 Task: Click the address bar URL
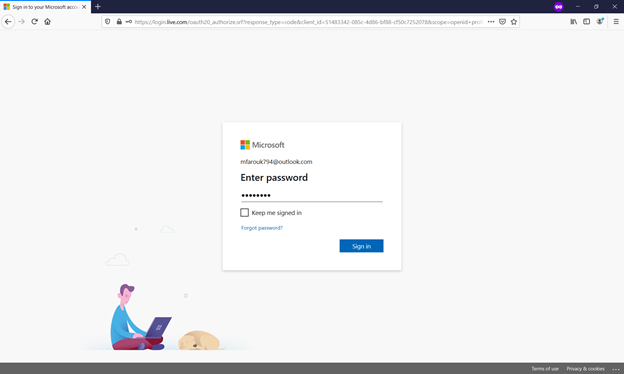click(308, 22)
